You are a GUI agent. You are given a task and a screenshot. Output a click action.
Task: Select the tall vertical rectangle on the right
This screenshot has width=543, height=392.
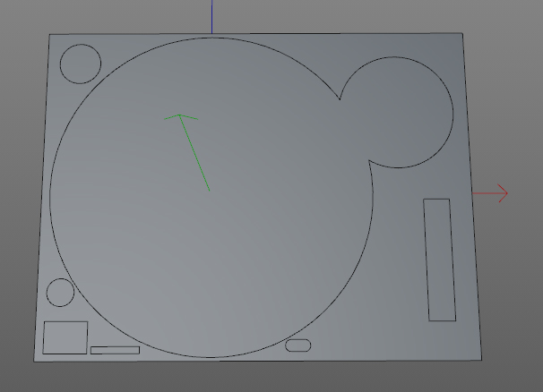(x=439, y=260)
